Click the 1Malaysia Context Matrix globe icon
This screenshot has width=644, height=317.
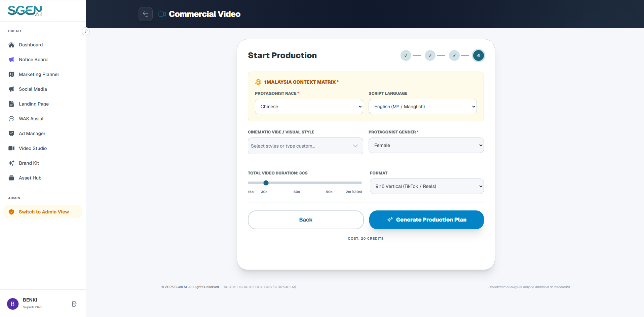(x=258, y=82)
